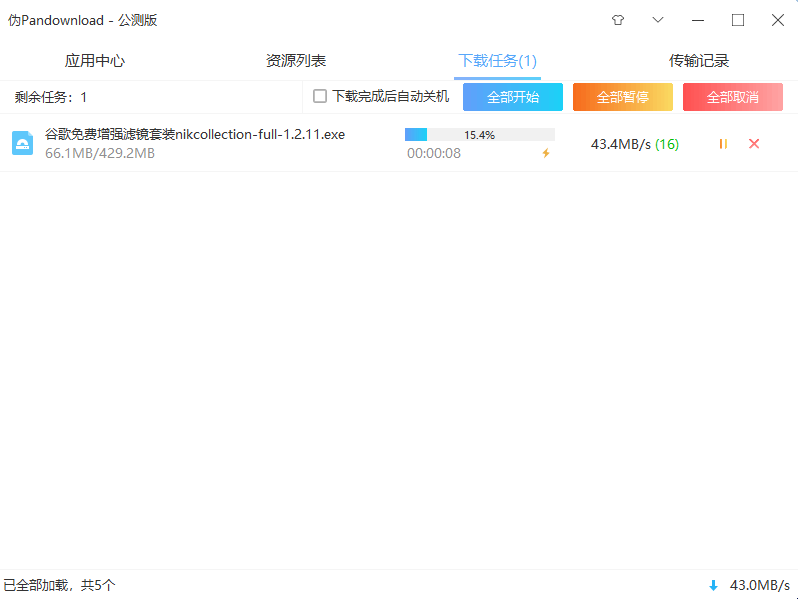This screenshot has height=599, width=798.
Task: Click the 全部取消 button
Action: pyautogui.click(x=732, y=97)
